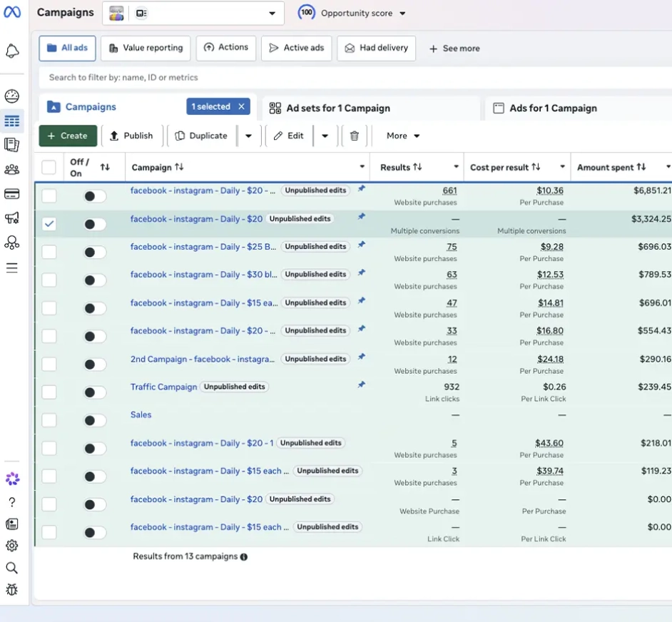Open the Advertising settings megaphone icon
672x622 pixels.
coord(12,218)
